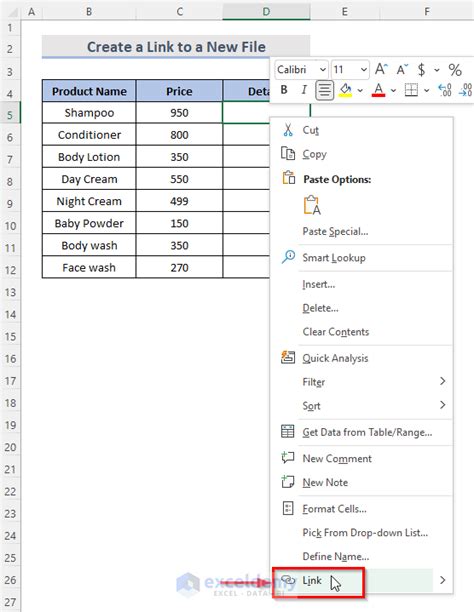Viewport: 474px width, 612px height.
Task: Click the Copy icon in context menu
Action: (x=288, y=154)
